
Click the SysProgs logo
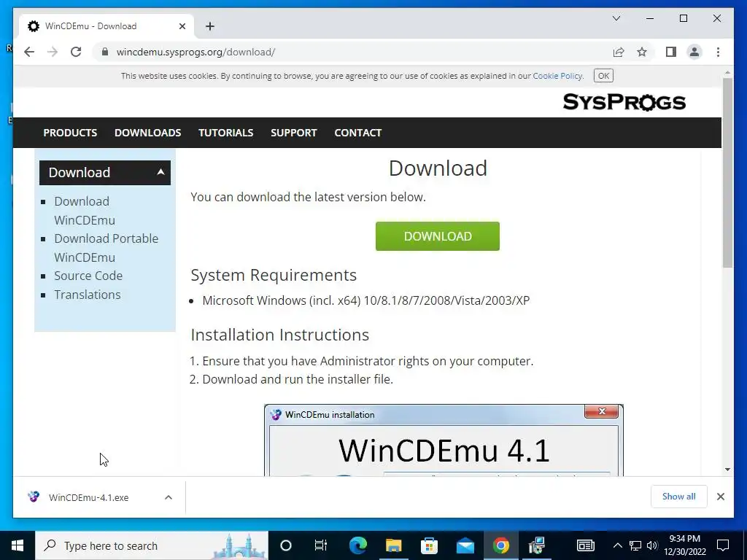click(x=624, y=102)
